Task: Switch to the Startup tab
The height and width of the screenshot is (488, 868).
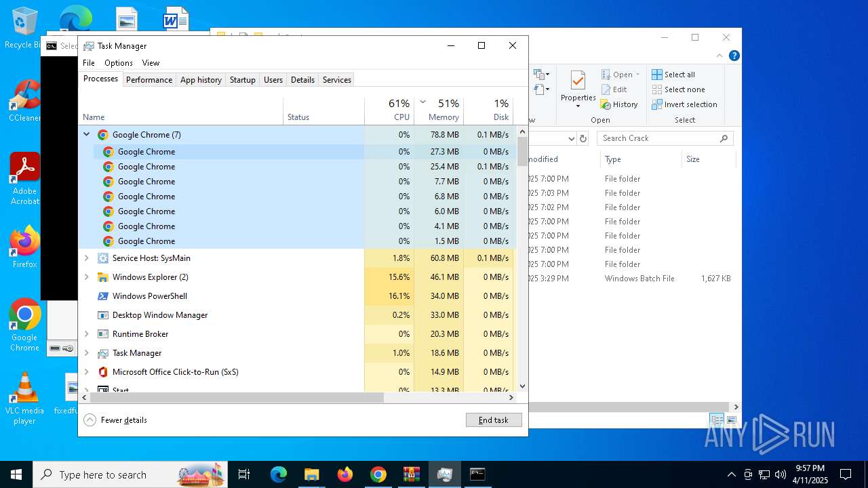Action: pos(242,80)
